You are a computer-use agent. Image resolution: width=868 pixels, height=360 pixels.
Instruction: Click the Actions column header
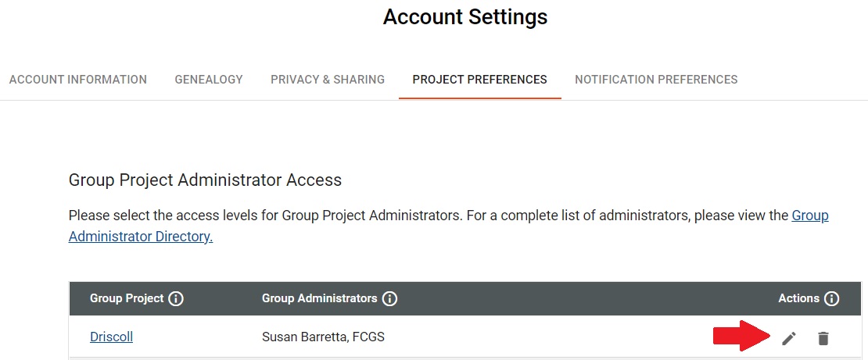pos(799,298)
